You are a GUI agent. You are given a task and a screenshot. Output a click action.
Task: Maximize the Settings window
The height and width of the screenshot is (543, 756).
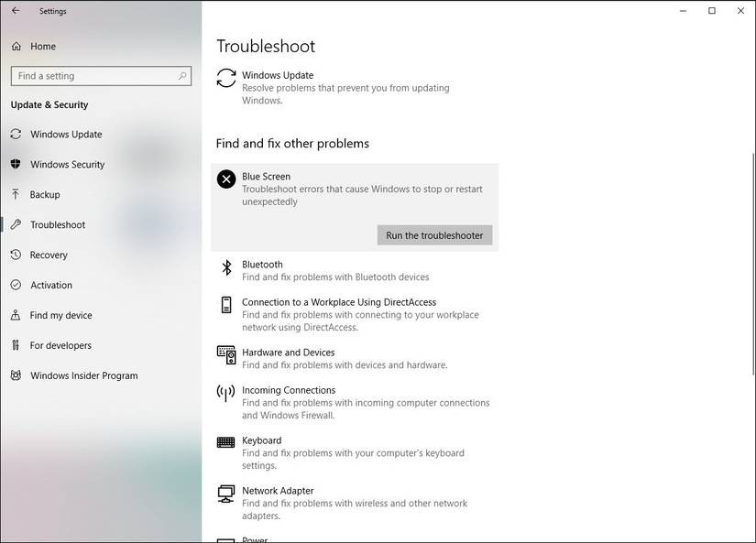[x=712, y=11]
